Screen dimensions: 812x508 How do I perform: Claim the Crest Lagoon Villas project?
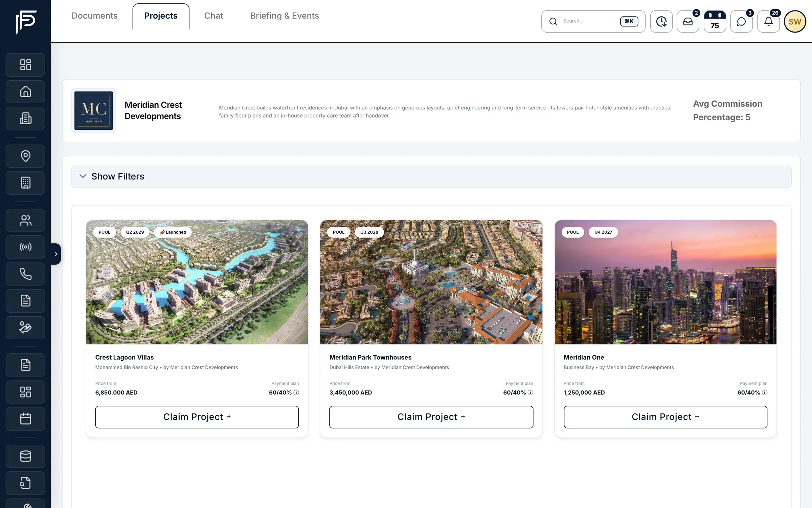tap(197, 417)
